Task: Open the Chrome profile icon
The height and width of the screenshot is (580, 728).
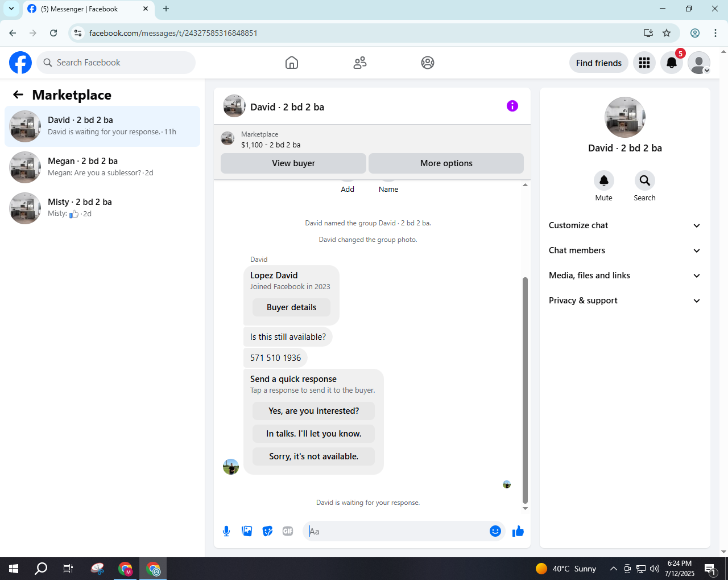Action: coord(695,33)
